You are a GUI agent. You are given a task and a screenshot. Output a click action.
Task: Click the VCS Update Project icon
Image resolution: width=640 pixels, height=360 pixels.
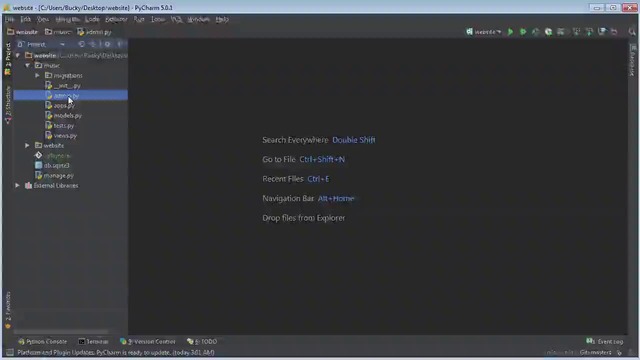click(576, 32)
